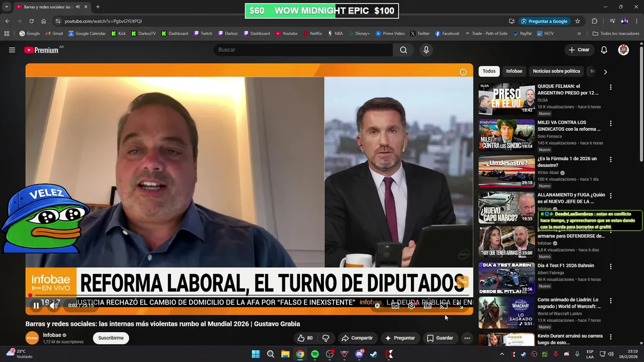Image resolution: width=644 pixels, height=362 pixels.
Task: Show hidden system tray icons
Action: coord(502,354)
